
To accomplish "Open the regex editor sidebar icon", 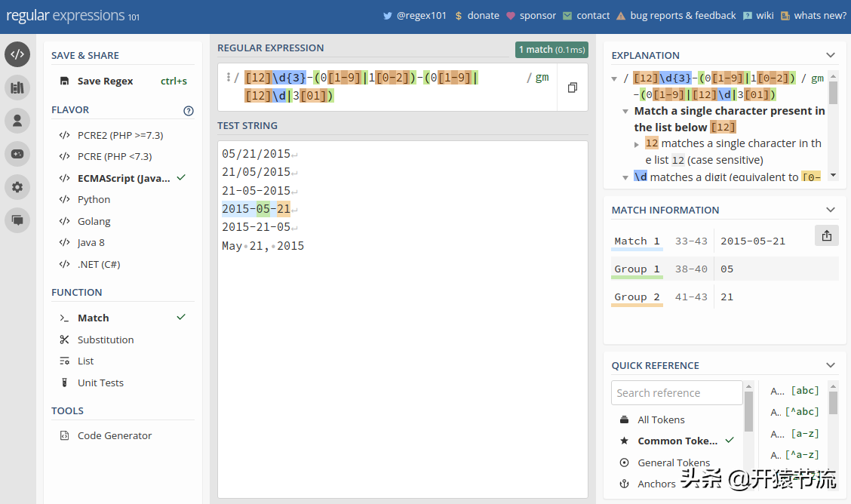I will click(x=17, y=54).
